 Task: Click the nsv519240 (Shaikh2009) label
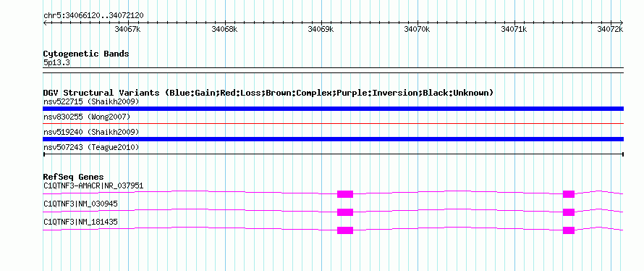91,132
